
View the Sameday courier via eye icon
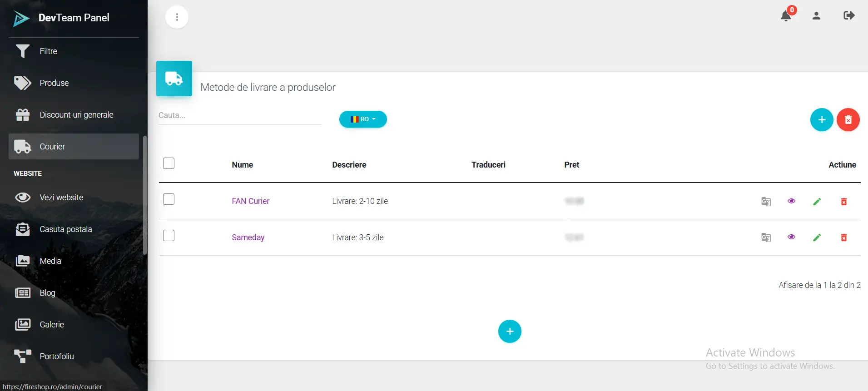point(791,237)
